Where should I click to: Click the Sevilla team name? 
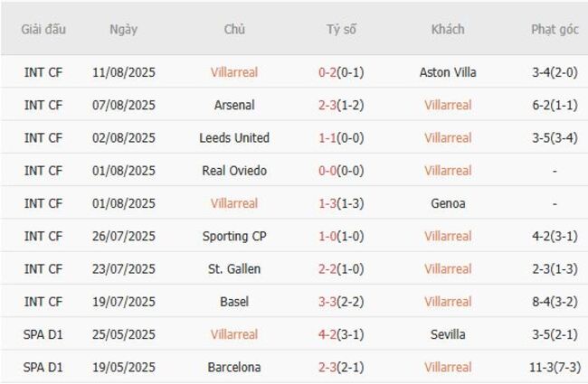click(x=448, y=334)
